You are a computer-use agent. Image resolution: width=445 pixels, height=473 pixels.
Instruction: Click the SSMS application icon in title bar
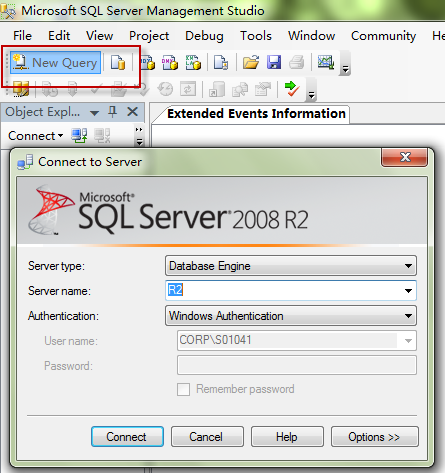[x=8, y=12]
